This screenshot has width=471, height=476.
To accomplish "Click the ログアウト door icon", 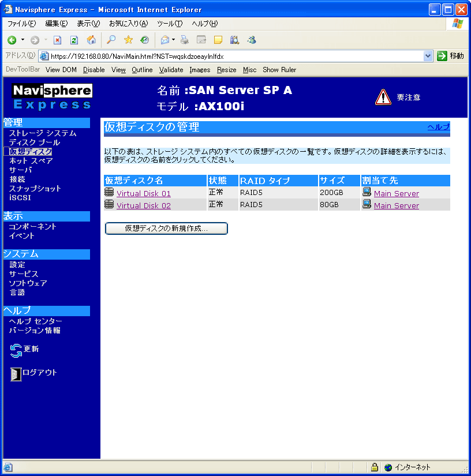I will [x=16, y=374].
